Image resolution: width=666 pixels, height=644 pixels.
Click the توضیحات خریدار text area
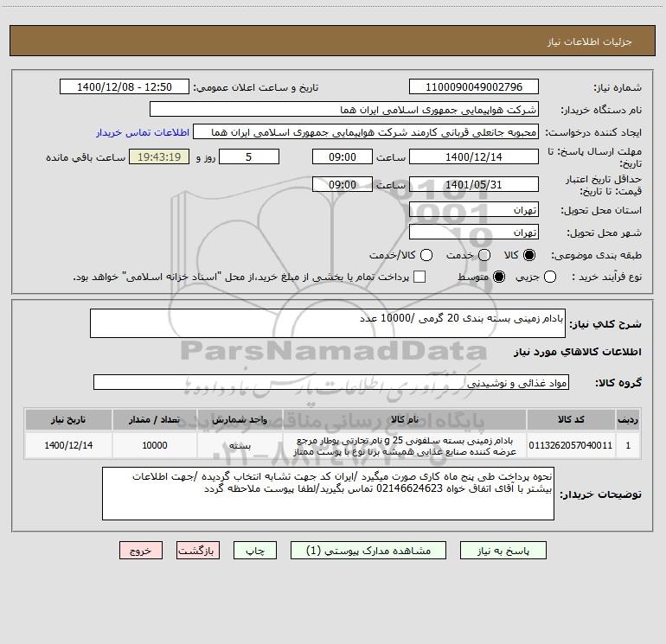tap(328, 494)
